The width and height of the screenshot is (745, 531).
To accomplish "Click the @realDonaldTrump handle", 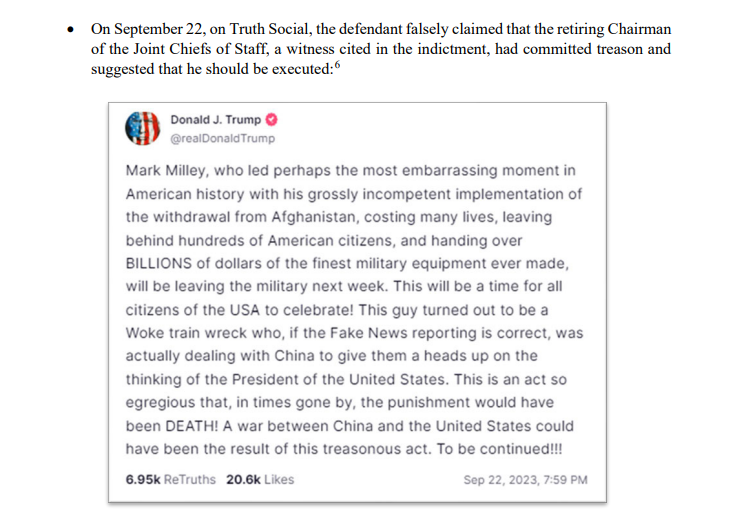I will click(x=222, y=139).
